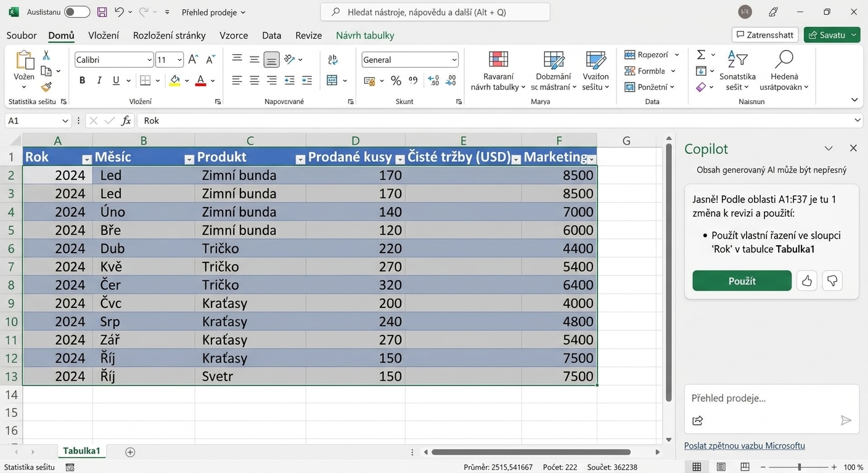Open the font size 11 dropdown
Viewport: 868px width, 473px height.
(180, 60)
